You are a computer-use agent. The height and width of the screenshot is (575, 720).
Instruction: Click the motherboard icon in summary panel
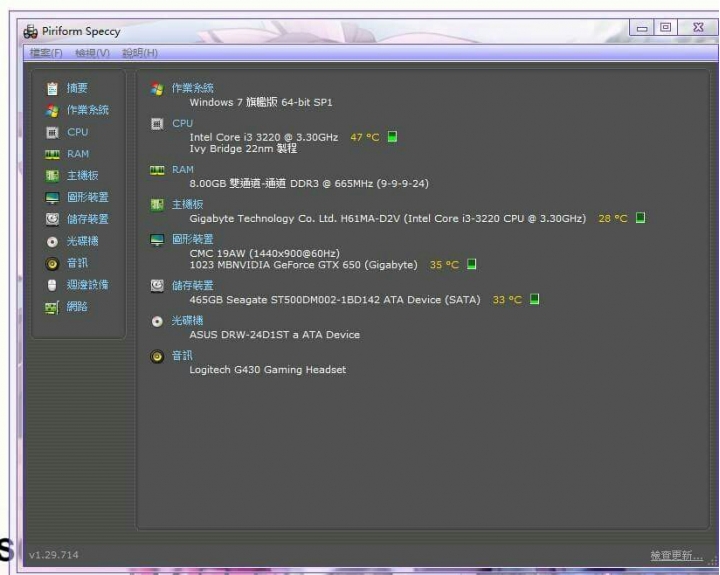(157, 204)
